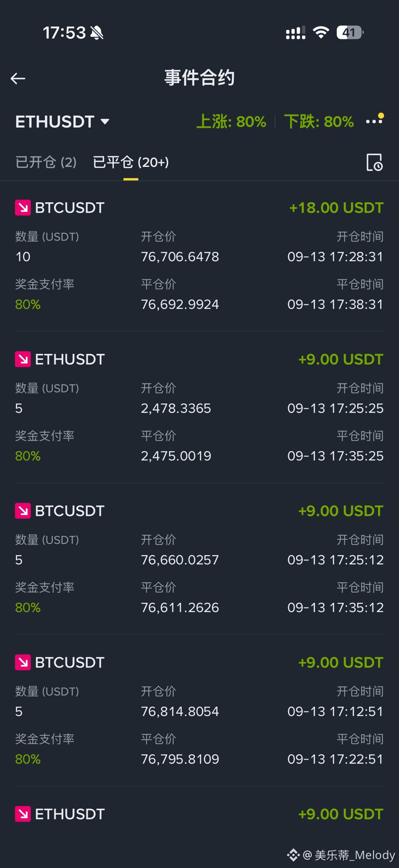Tap the 上涨: 80% payout label

(x=231, y=121)
